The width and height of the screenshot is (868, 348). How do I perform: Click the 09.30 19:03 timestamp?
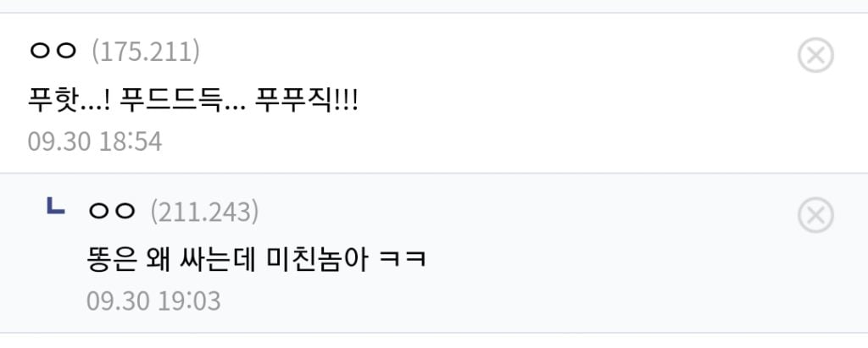pyautogui.click(x=154, y=301)
